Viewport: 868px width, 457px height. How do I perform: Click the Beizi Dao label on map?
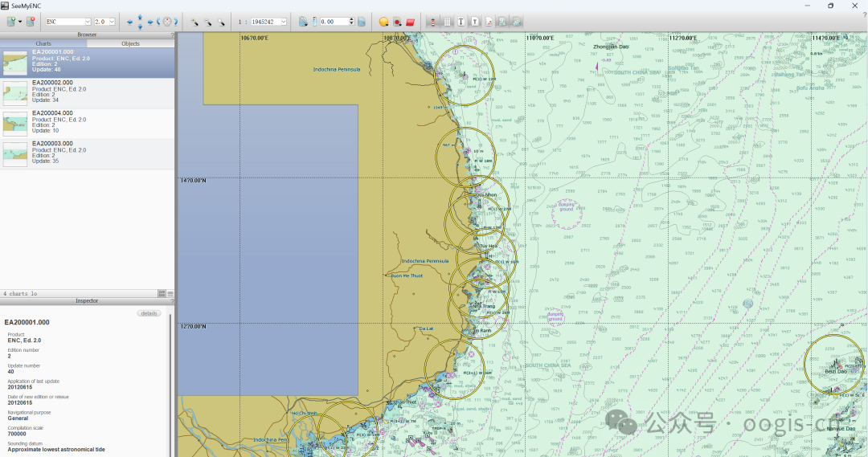click(x=836, y=371)
